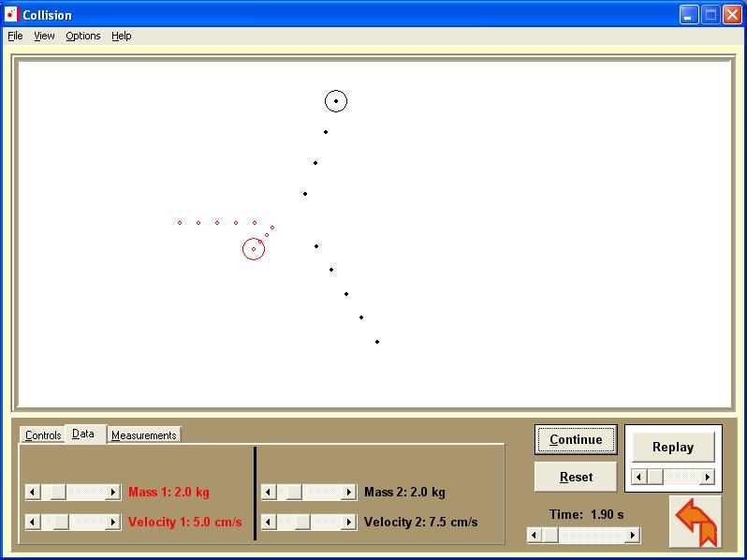Click the Mass 1 slider thumb
747x560 pixels.
coord(58,492)
